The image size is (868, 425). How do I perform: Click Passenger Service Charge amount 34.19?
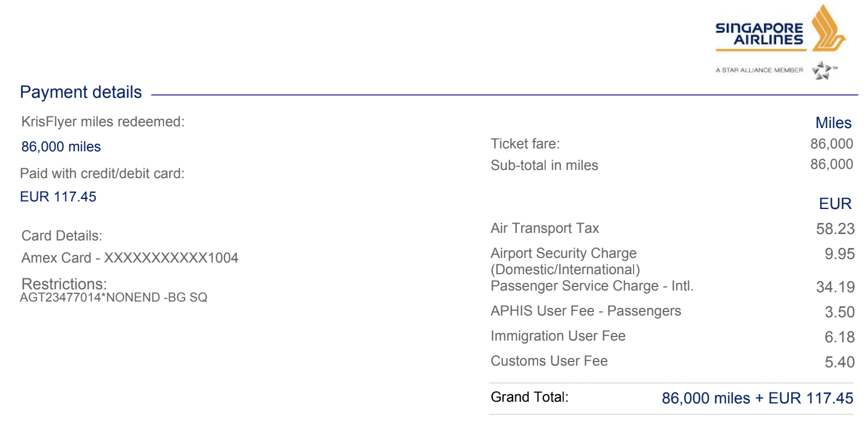pyautogui.click(x=835, y=287)
